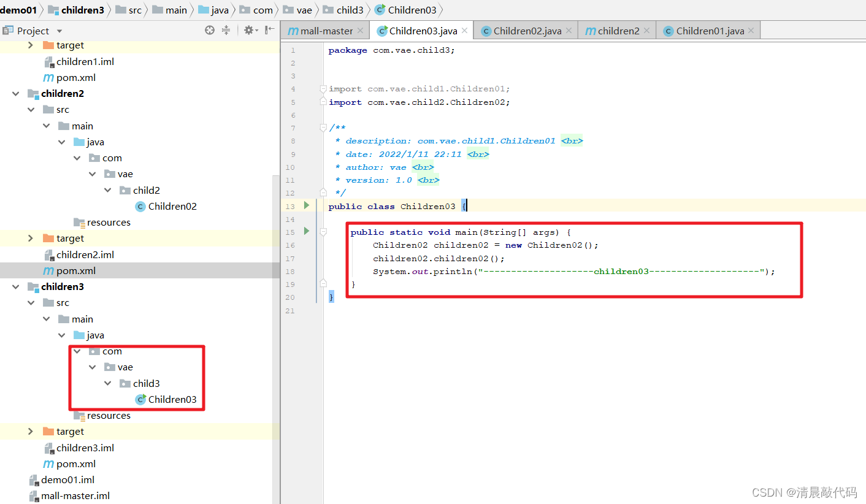This screenshot has width=866, height=504.
Task: Select resources folder under children3
Action: tap(102, 415)
